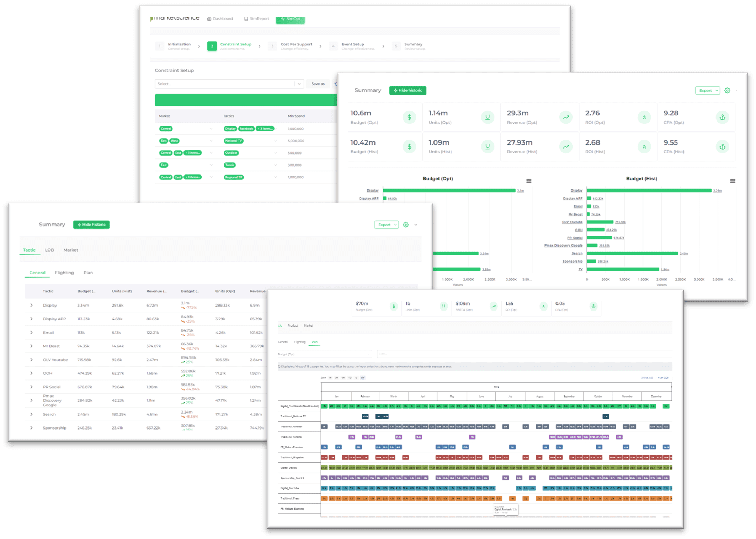Expand the Email row
756x539 pixels.
[31, 333]
